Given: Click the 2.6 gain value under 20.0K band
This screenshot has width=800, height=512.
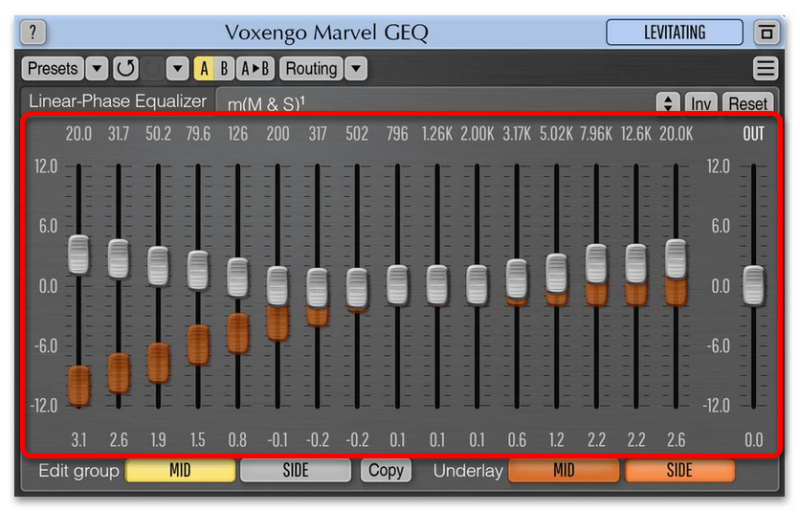Looking at the screenshot, I should coord(676,440).
